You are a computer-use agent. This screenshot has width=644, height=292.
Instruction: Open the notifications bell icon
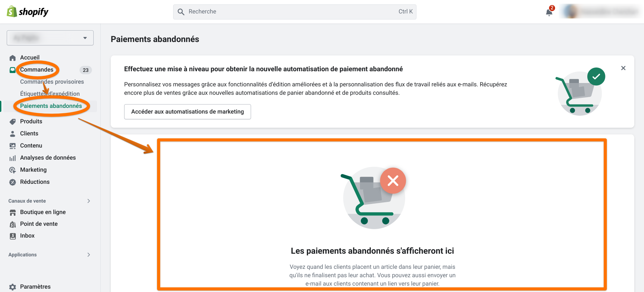549,12
